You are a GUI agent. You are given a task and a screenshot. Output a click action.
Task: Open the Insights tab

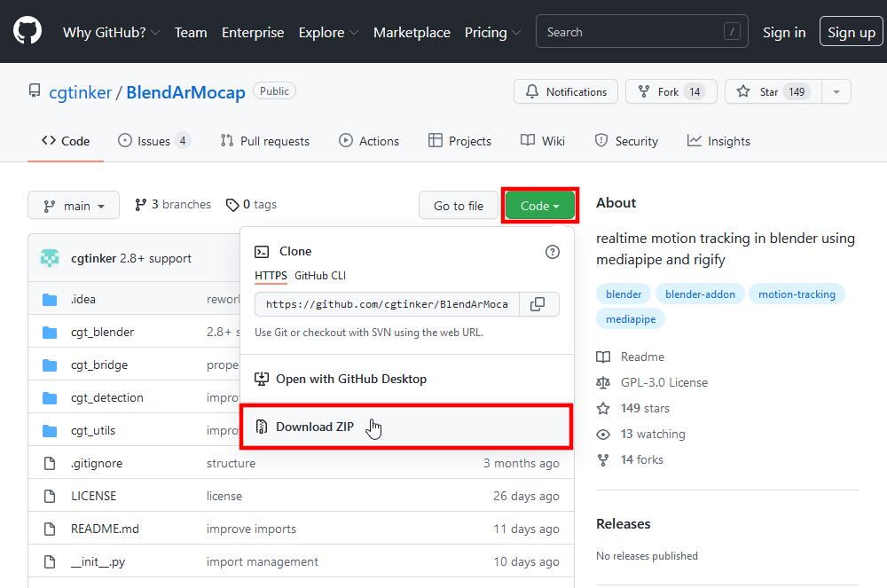(718, 141)
